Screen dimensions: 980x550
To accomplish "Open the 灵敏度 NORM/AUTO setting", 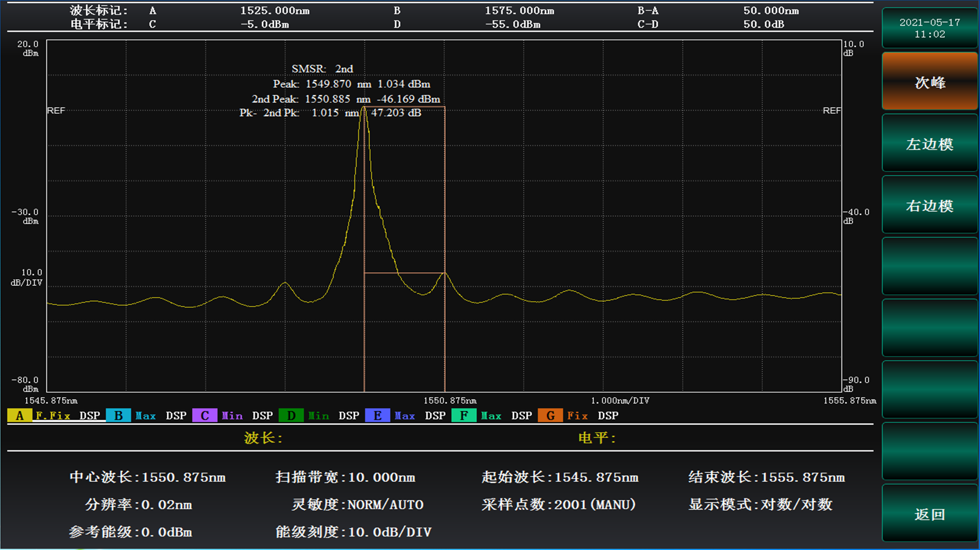I will (x=357, y=505).
